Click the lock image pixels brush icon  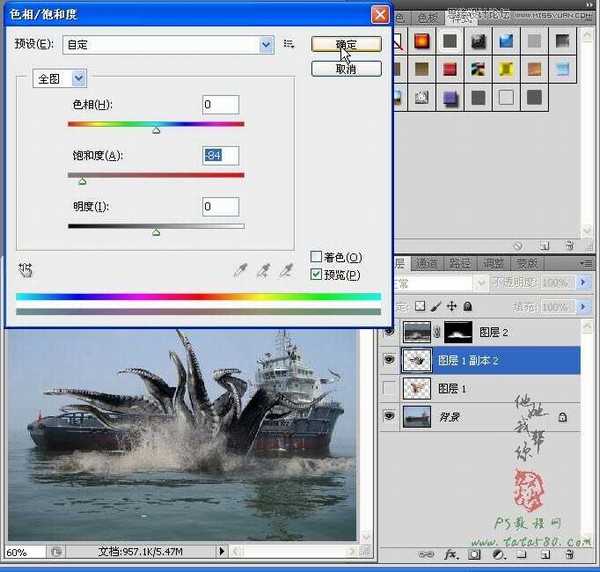tap(436, 306)
